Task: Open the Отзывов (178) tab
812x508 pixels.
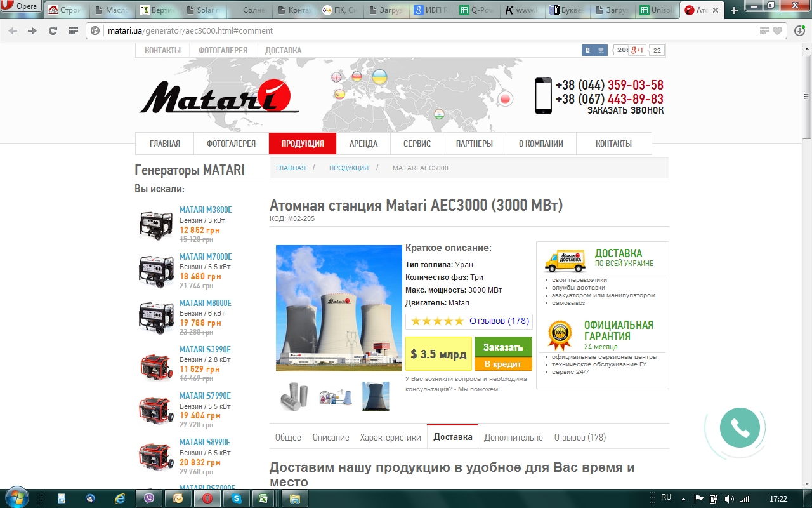Action: point(580,438)
